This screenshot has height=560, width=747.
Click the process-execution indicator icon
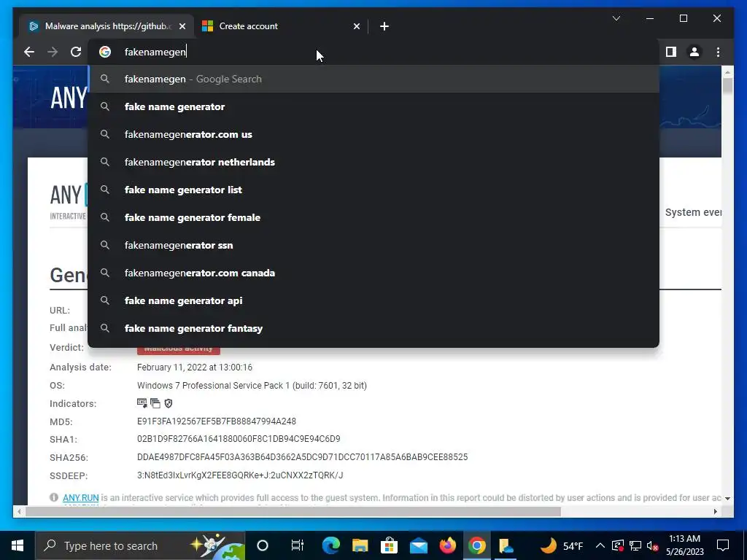tap(142, 403)
